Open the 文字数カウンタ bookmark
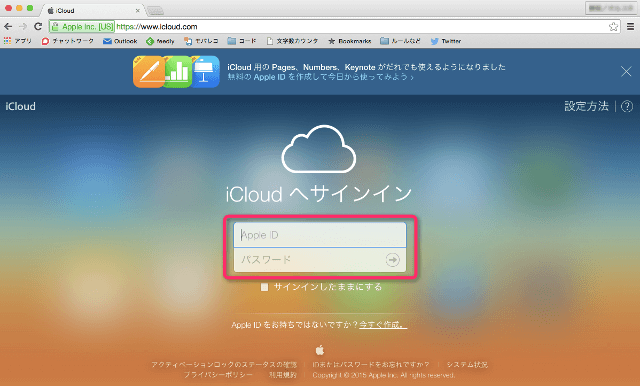The width and height of the screenshot is (640, 386). pyautogui.click(x=292, y=41)
